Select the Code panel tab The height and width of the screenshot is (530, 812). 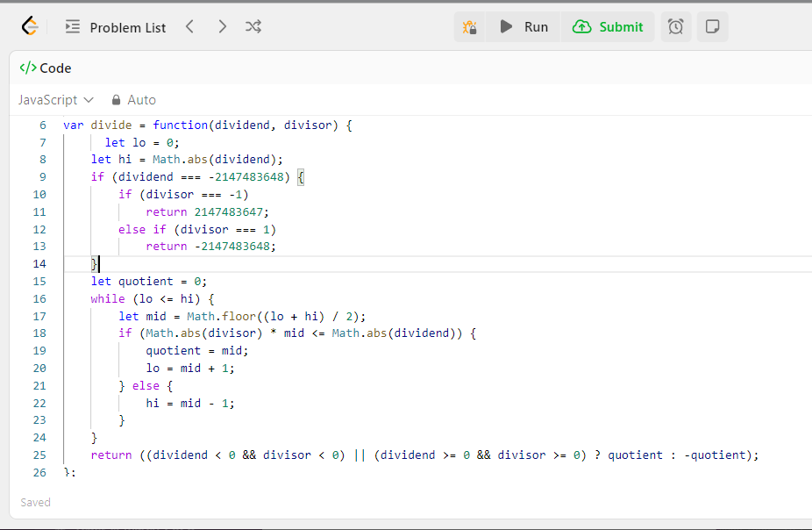[46, 68]
